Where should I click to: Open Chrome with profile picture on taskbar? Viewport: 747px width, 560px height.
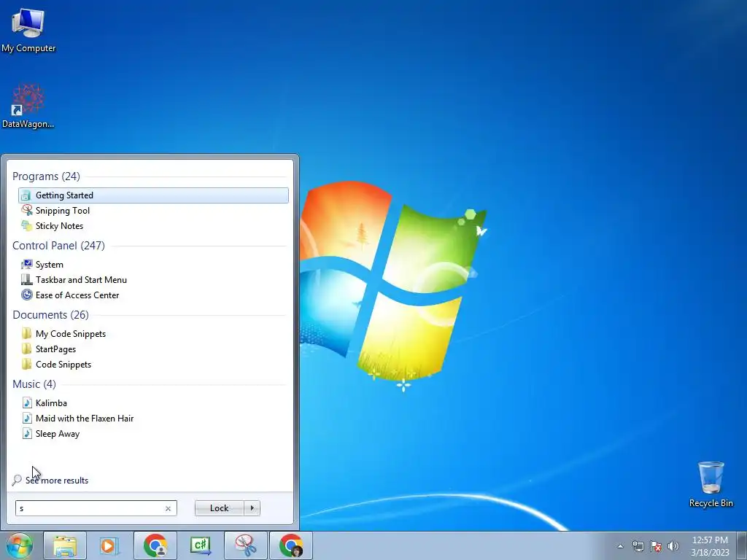[x=291, y=545]
